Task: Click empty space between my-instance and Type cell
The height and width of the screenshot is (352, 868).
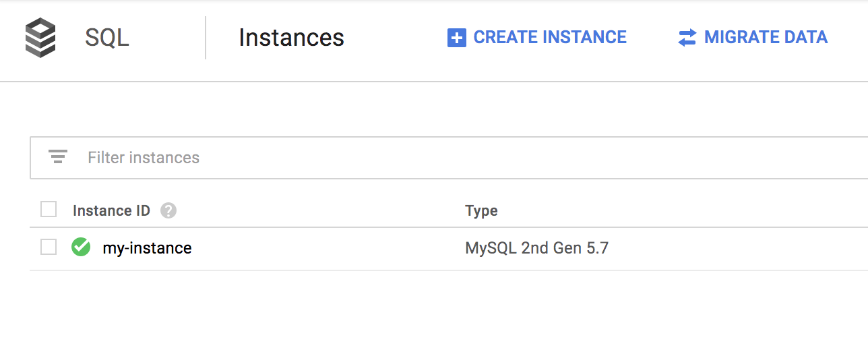Action: (323, 248)
